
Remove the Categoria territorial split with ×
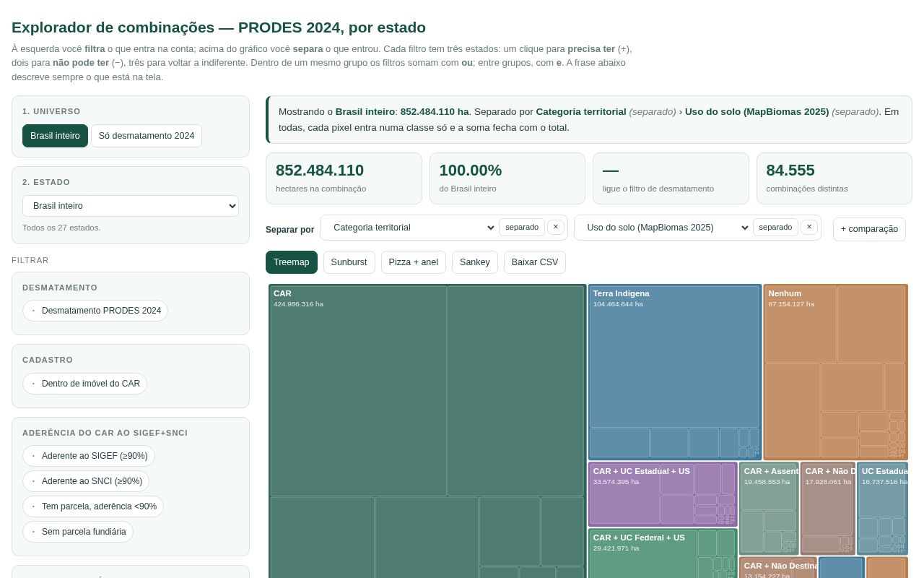(x=556, y=227)
